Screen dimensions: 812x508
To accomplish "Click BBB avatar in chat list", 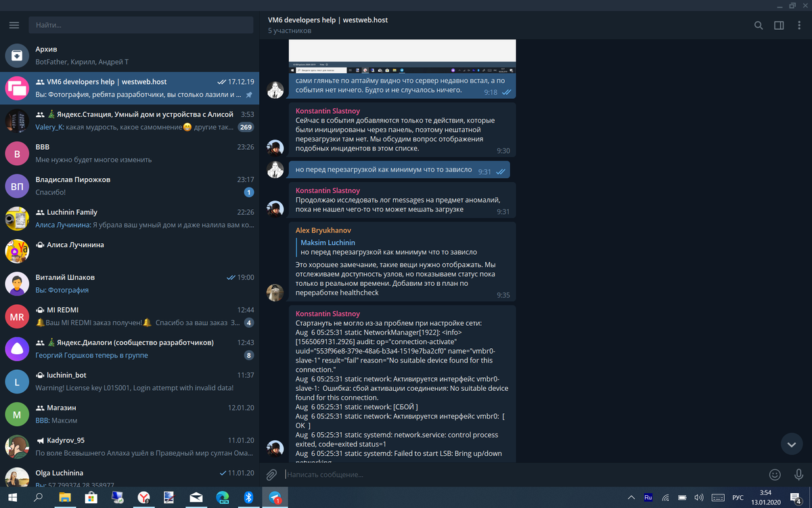I will click(17, 153).
